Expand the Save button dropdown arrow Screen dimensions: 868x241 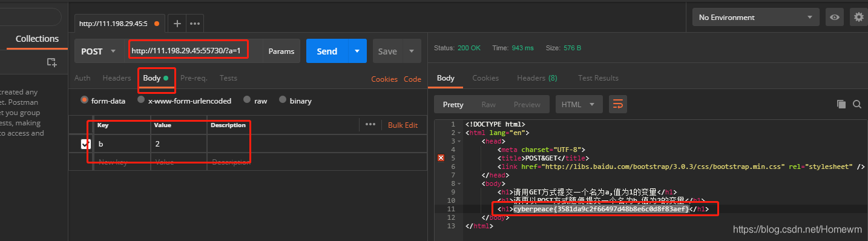click(412, 51)
